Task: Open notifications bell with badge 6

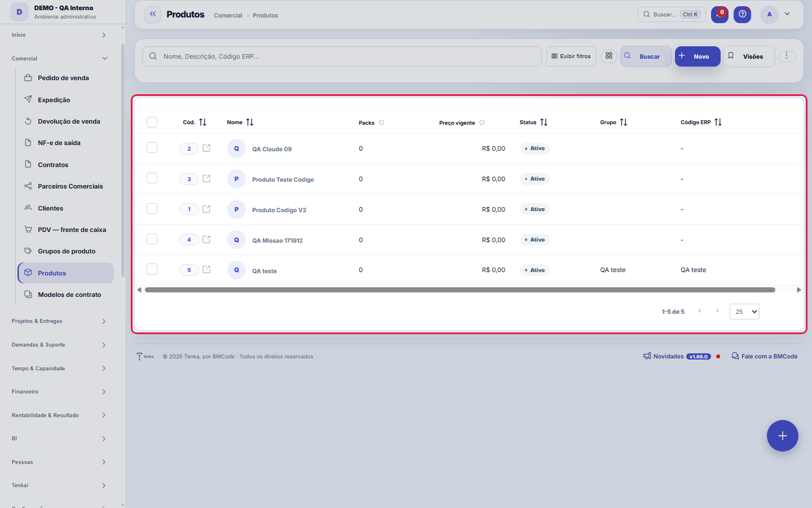Action: pos(720,15)
